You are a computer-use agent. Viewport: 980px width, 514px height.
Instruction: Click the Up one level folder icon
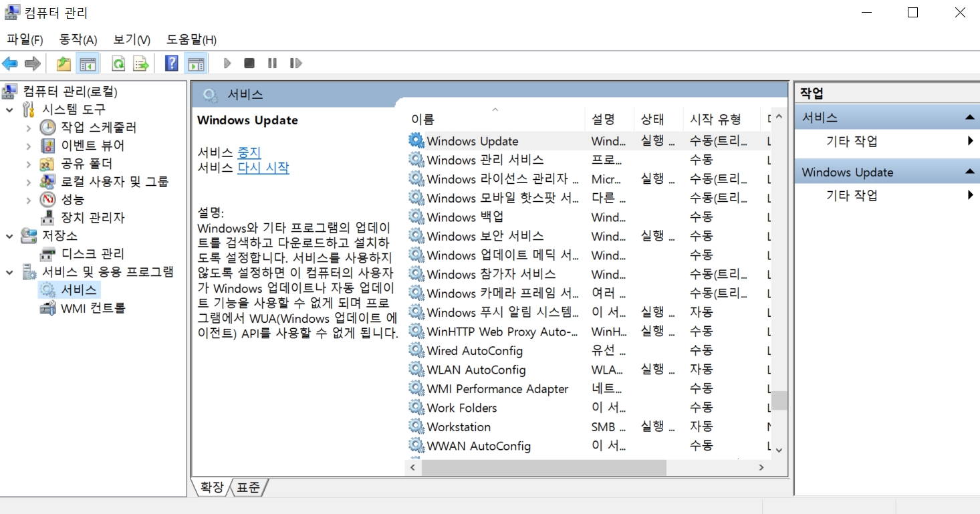point(64,63)
